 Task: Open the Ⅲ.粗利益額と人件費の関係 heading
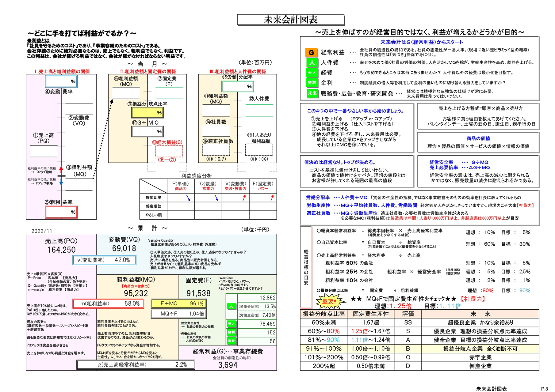pyautogui.click(x=238, y=71)
